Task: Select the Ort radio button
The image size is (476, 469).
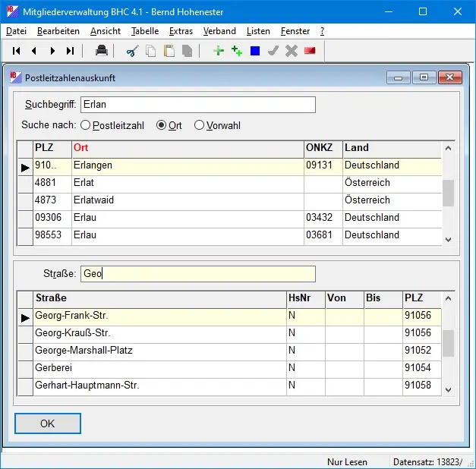Action: (x=161, y=125)
